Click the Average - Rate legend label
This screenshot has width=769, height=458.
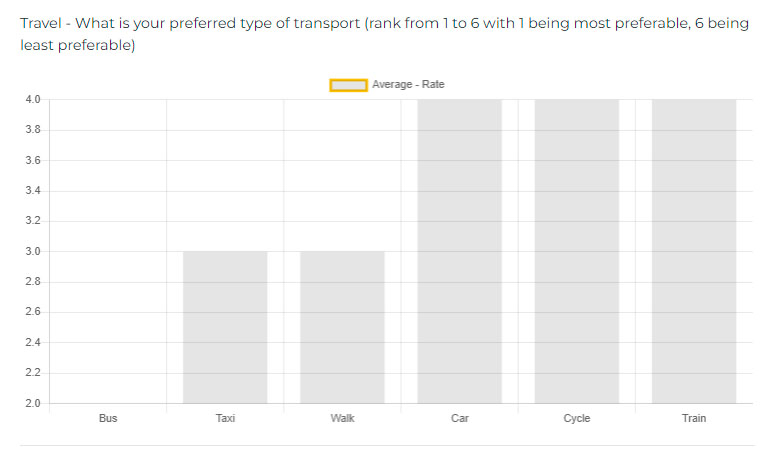click(408, 84)
